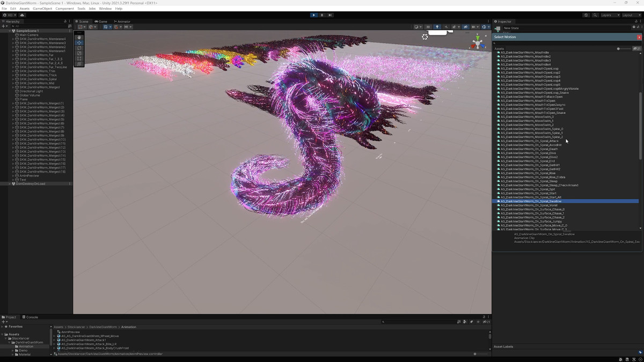Open the undo history icon

point(586,15)
